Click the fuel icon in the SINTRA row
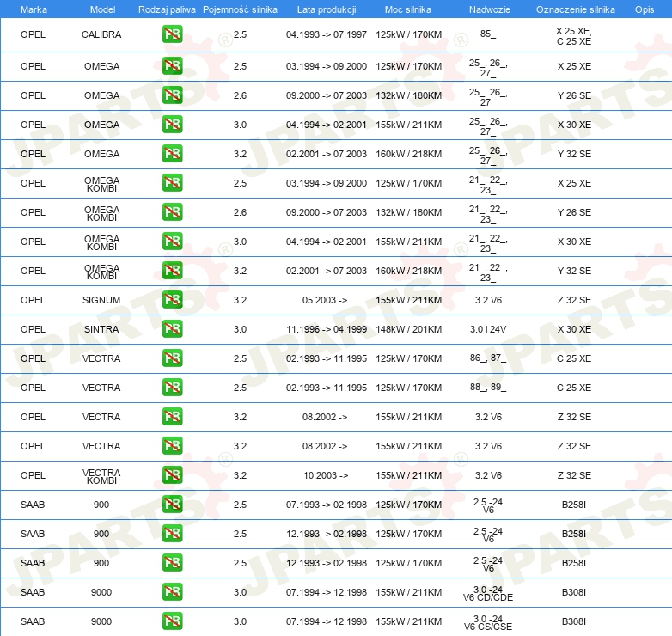This screenshot has width=672, height=636. tap(172, 328)
